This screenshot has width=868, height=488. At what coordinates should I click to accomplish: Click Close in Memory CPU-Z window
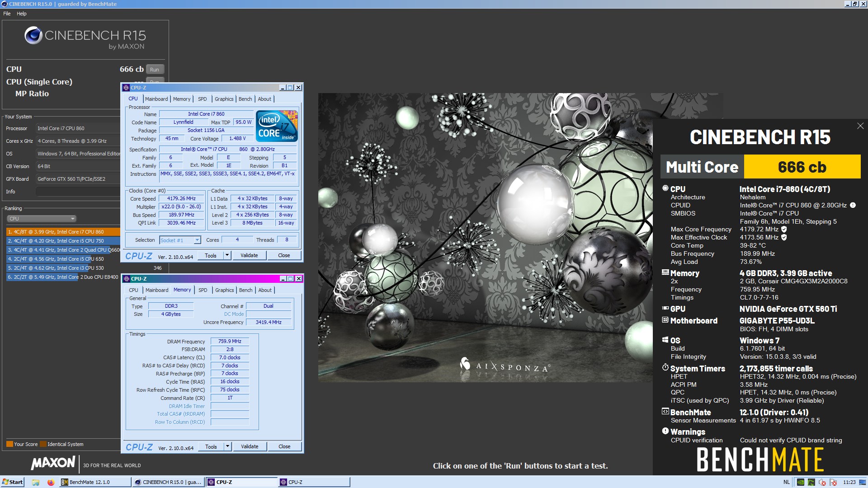click(284, 446)
